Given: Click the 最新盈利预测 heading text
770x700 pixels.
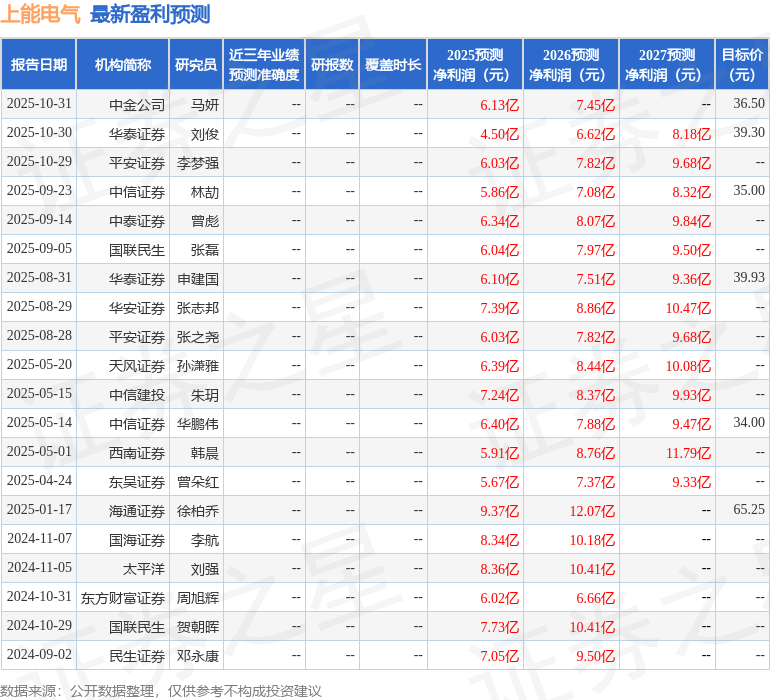Looking at the screenshot, I should pyautogui.click(x=150, y=14).
